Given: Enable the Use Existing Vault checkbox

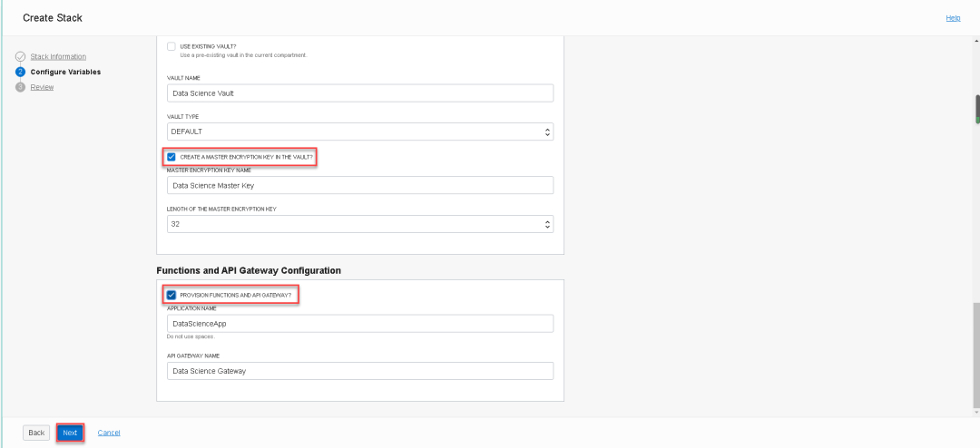Looking at the screenshot, I should [171, 45].
